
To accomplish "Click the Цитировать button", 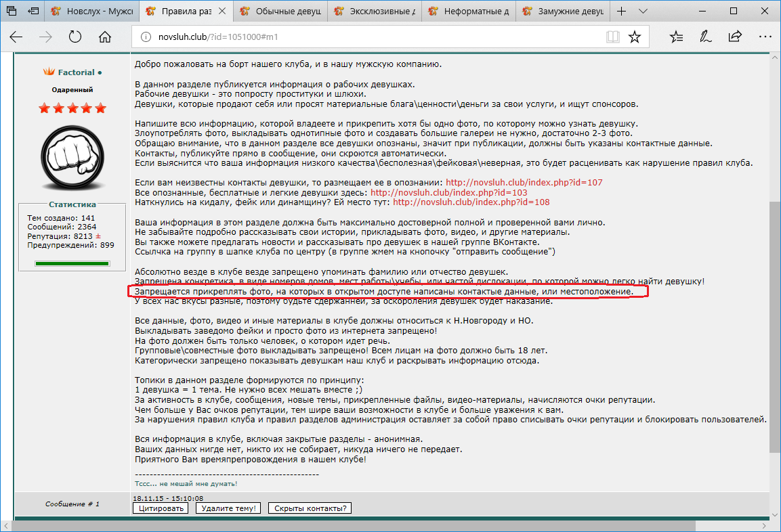I will click(161, 508).
